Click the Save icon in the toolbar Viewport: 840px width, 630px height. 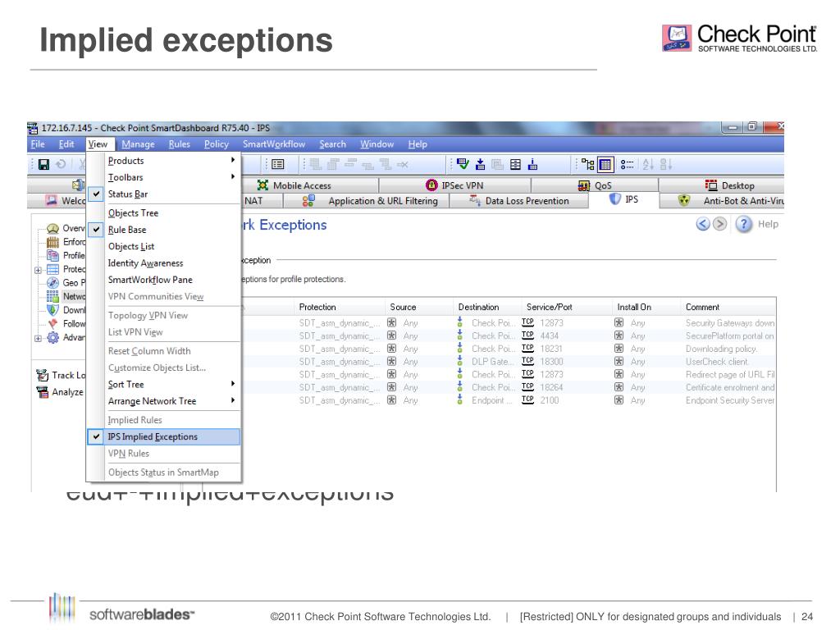click(44, 164)
